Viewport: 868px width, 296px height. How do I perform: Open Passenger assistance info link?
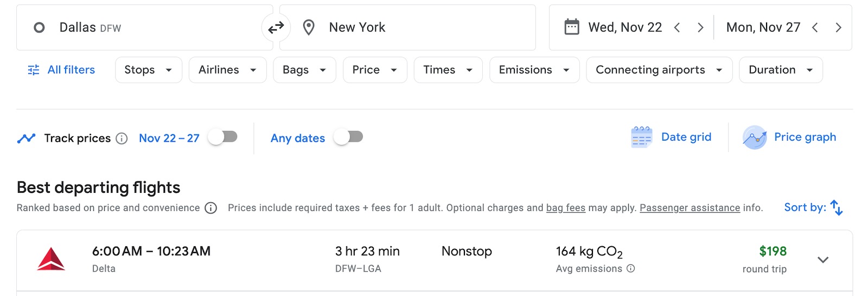[690, 208]
